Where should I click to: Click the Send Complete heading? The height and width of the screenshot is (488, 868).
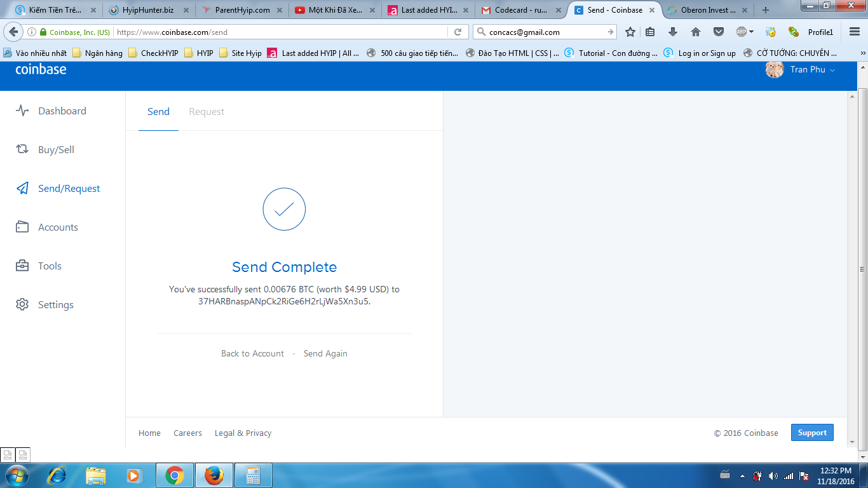pos(285,267)
